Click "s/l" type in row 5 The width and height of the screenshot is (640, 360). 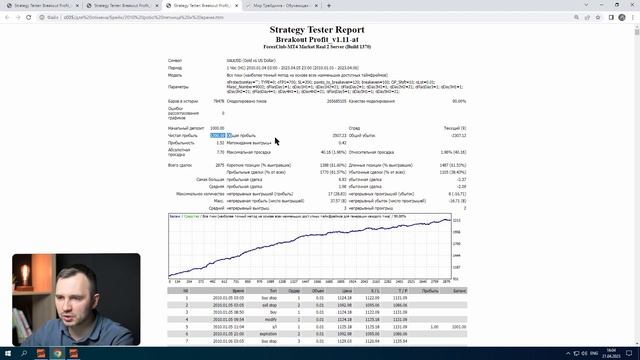275,327
